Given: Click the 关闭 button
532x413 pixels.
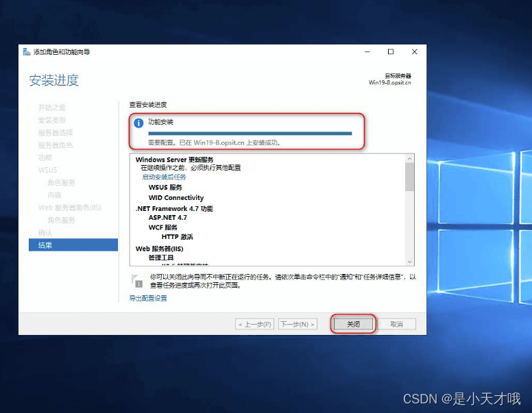Looking at the screenshot, I should click(x=353, y=324).
